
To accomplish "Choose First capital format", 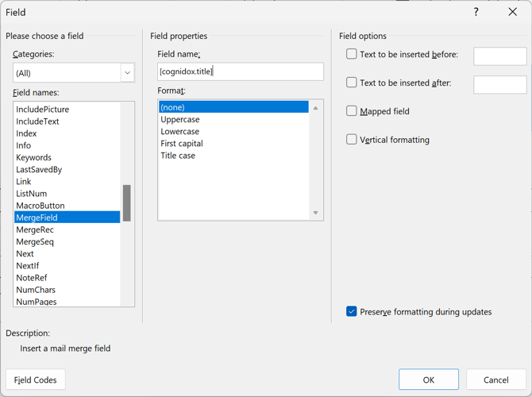I will point(182,144).
